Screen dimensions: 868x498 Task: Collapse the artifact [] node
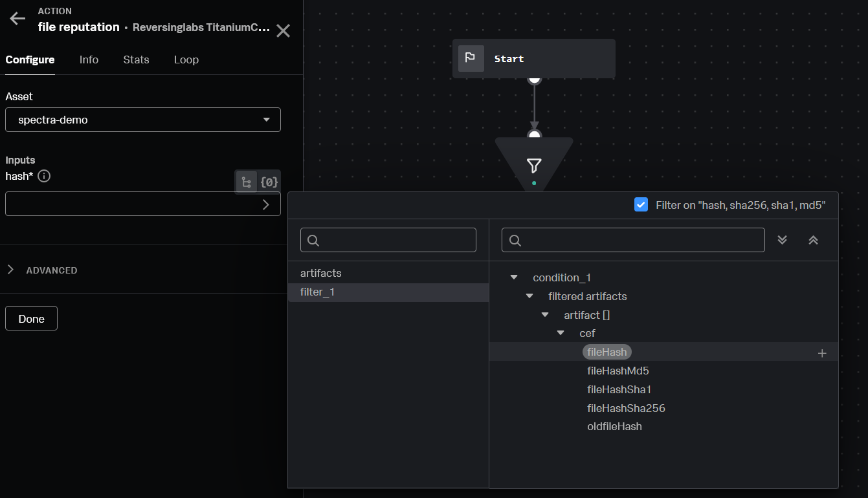pos(545,315)
